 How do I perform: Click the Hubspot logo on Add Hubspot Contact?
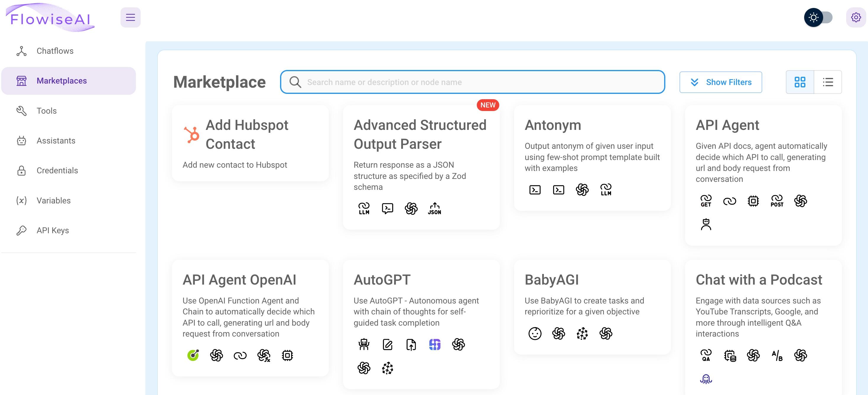tap(191, 135)
